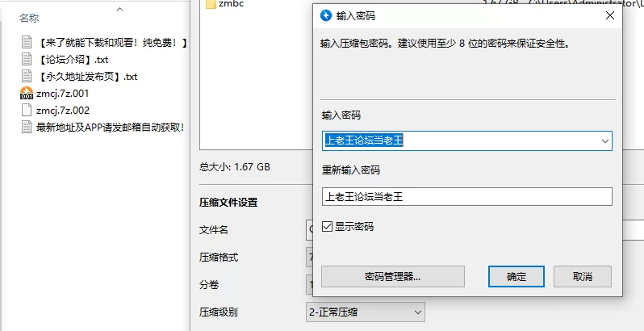Sort files by the 名称 column header
The height and width of the screenshot is (331, 644).
click(x=29, y=18)
